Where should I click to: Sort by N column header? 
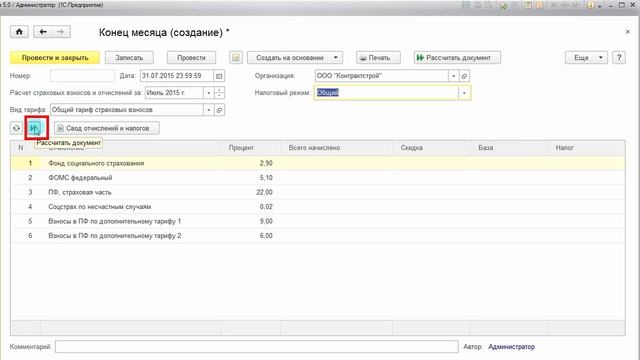(x=20, y=148)
